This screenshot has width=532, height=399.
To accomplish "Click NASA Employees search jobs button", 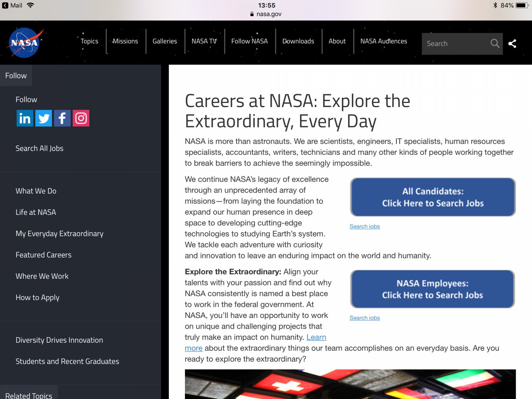I will coord(433,289).
